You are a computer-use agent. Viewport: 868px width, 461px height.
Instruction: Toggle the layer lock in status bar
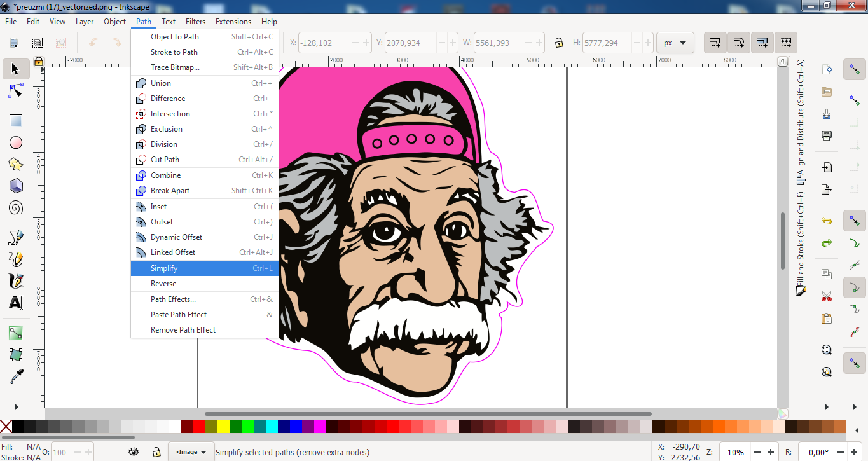[x=156, y=452]
